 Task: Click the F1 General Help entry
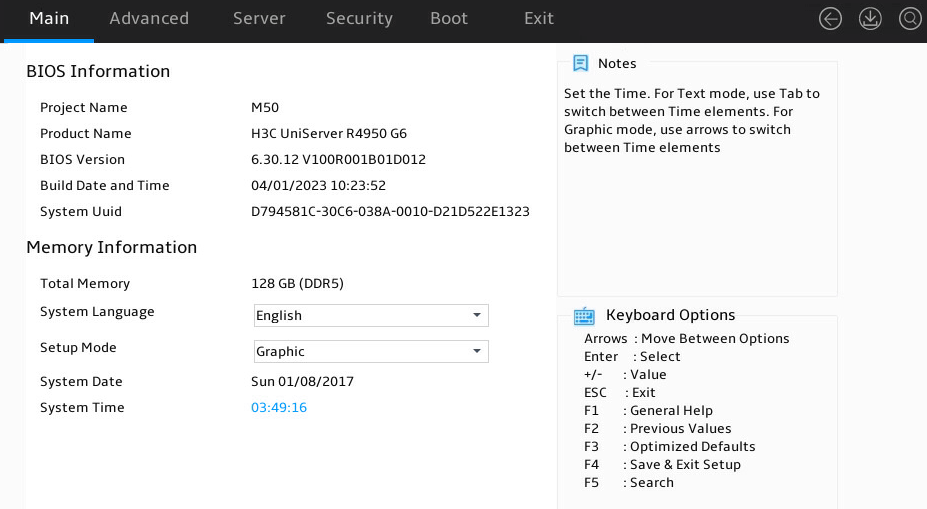click(649, 410)
